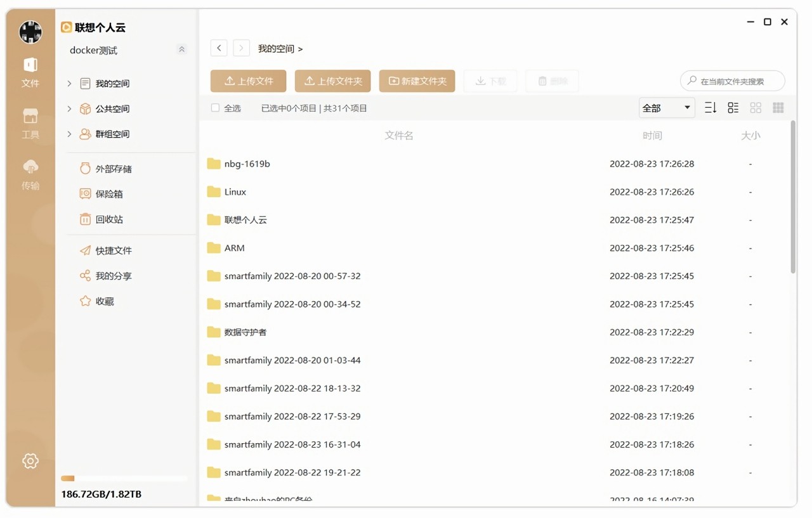Open 回收站 recycle bin
This screenshot has height=518, width=812.
(x=108, y=219)
